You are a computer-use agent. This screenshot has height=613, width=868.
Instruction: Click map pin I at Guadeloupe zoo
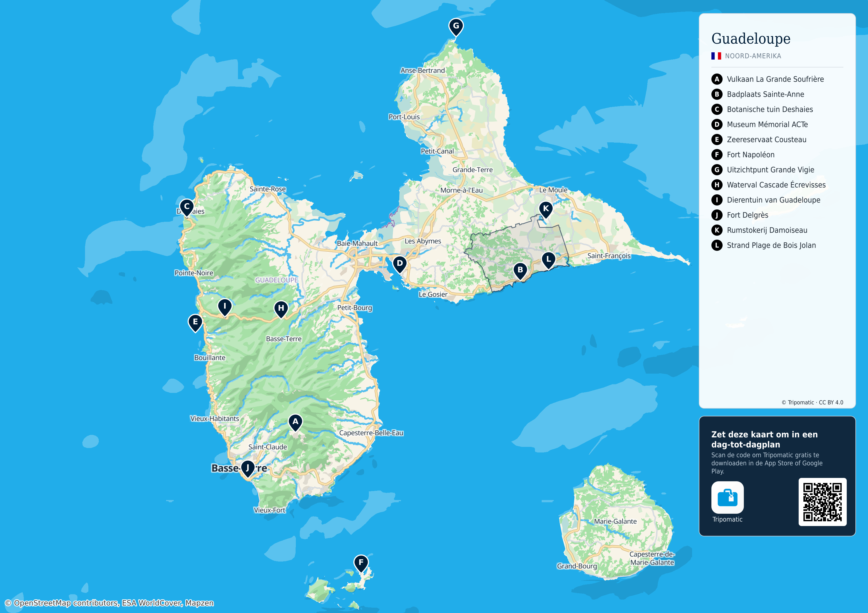click(225, 307)
